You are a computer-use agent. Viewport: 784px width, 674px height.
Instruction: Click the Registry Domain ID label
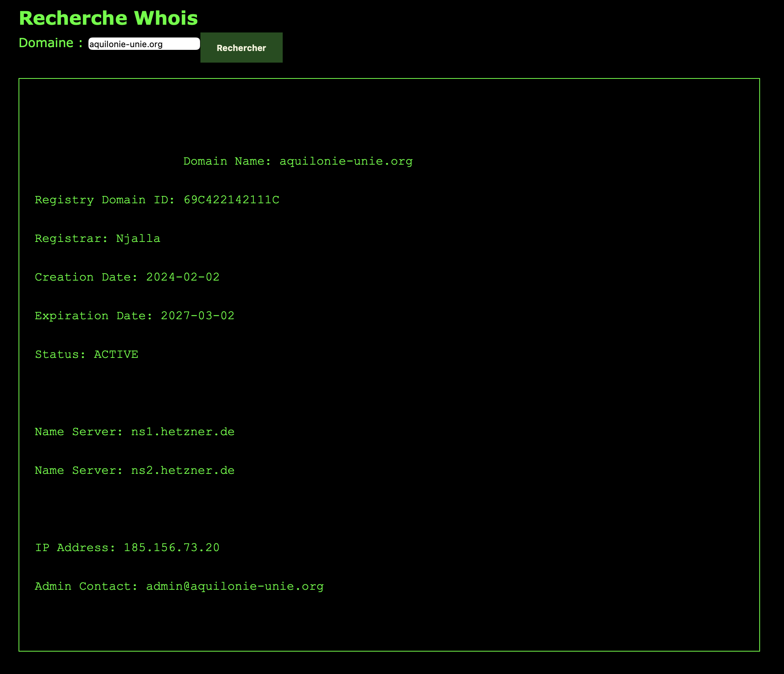click(x=105, y=200)
